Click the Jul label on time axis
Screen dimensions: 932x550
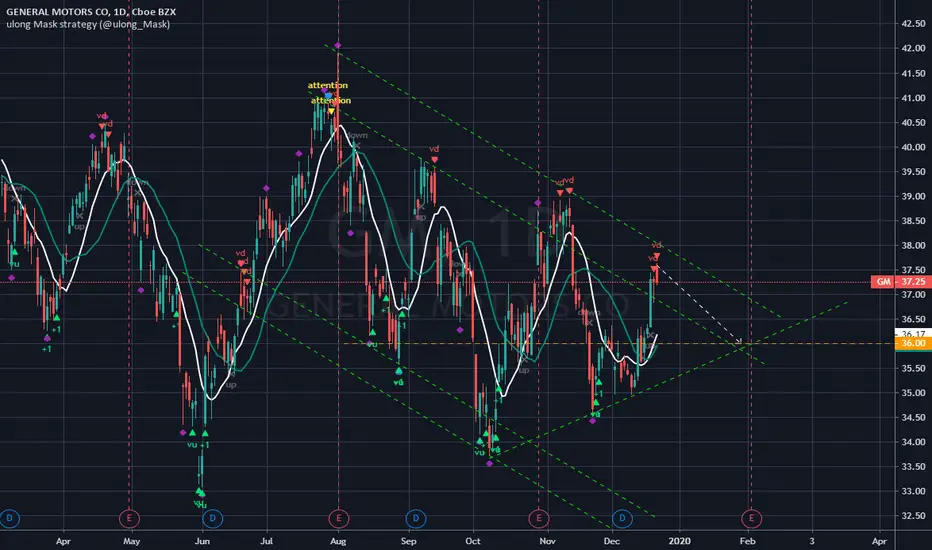[266, 541]
